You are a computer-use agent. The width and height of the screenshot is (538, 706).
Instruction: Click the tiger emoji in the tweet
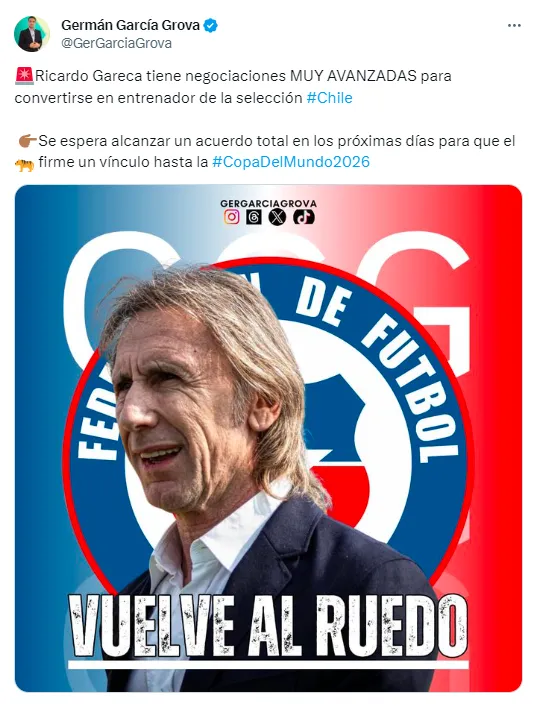(24, 165)
